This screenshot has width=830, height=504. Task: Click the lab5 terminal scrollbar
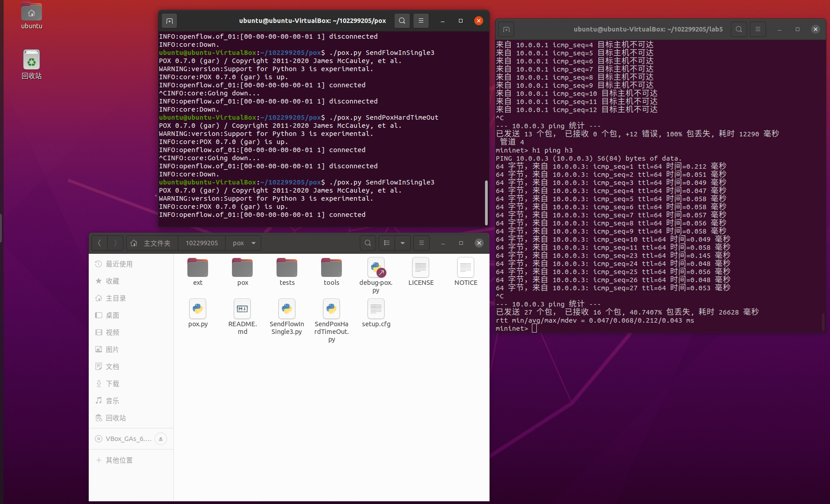point(823,321)
